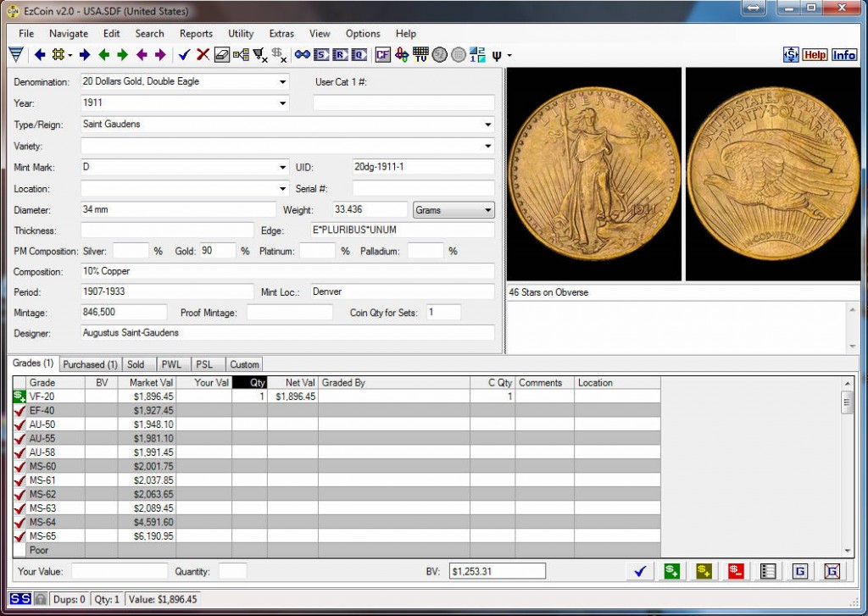Toggle the red checkmark on EF-40 row
The height and width of the screenshot is (616, 868).
click(x=19, y=411)
